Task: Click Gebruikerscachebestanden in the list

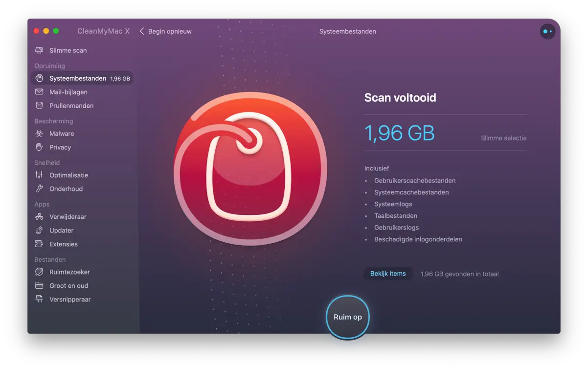Action: click(x=415, y=181)
